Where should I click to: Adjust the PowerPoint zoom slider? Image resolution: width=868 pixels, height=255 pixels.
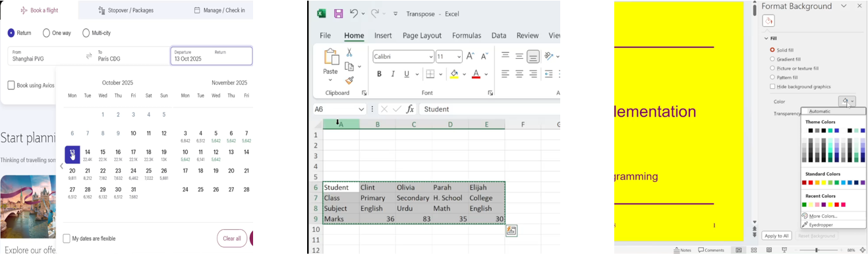(817, 250)
